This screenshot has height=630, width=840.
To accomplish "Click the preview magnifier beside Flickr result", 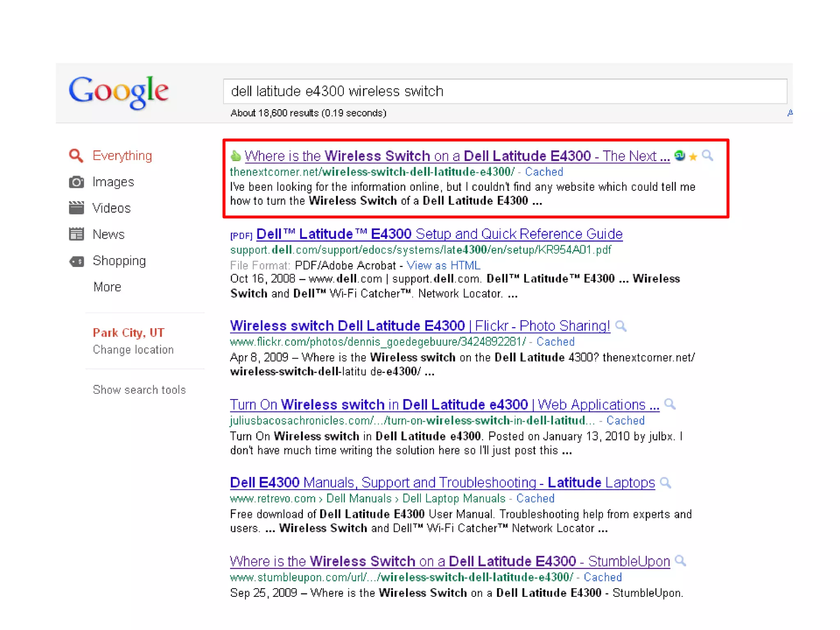I will [x=621, y=326].
